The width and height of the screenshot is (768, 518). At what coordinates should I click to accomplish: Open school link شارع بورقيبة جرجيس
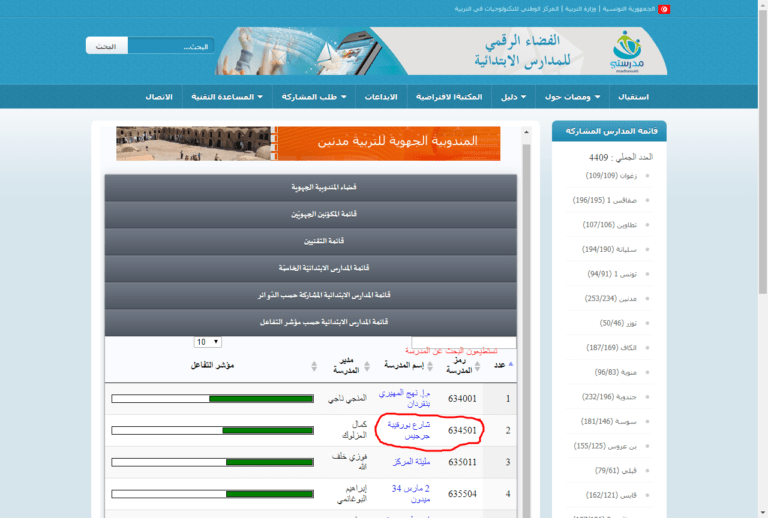coord(408,431)
